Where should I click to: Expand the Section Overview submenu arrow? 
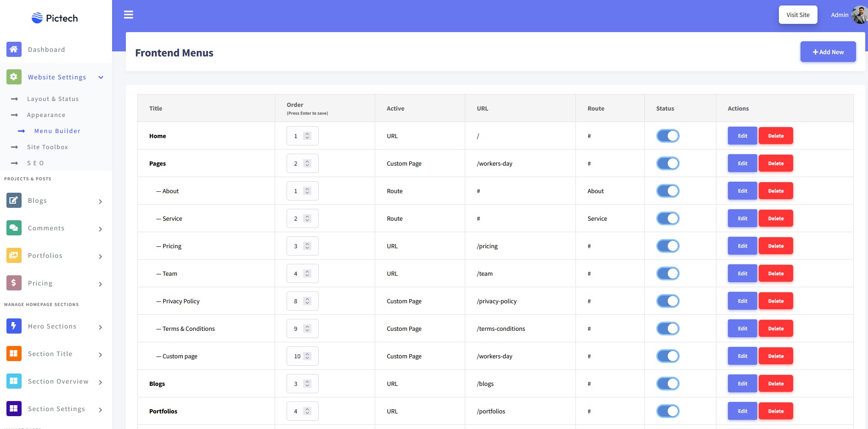click(x=101, y=382)
